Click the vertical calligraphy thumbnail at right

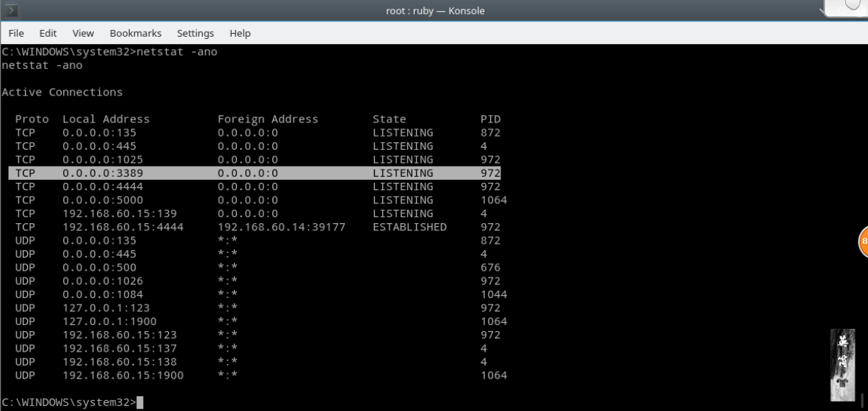pos(842,365)
